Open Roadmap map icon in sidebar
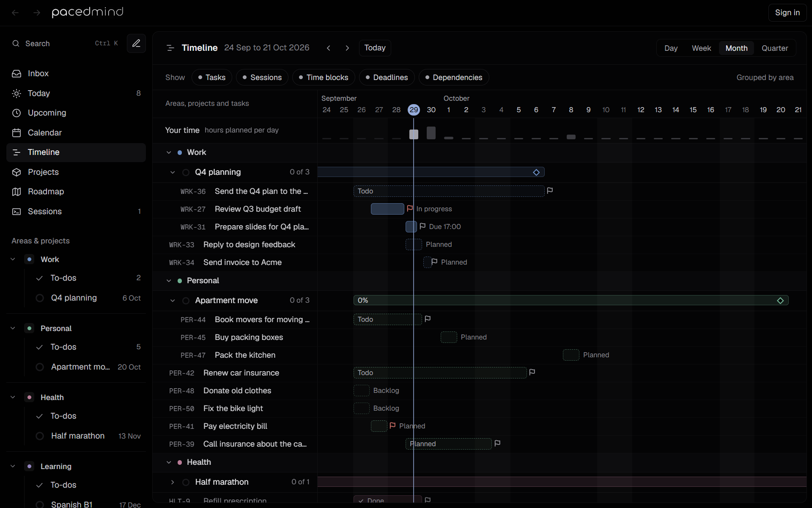The height and width of the screenshot is (508, 812). [x=16, y=192]
